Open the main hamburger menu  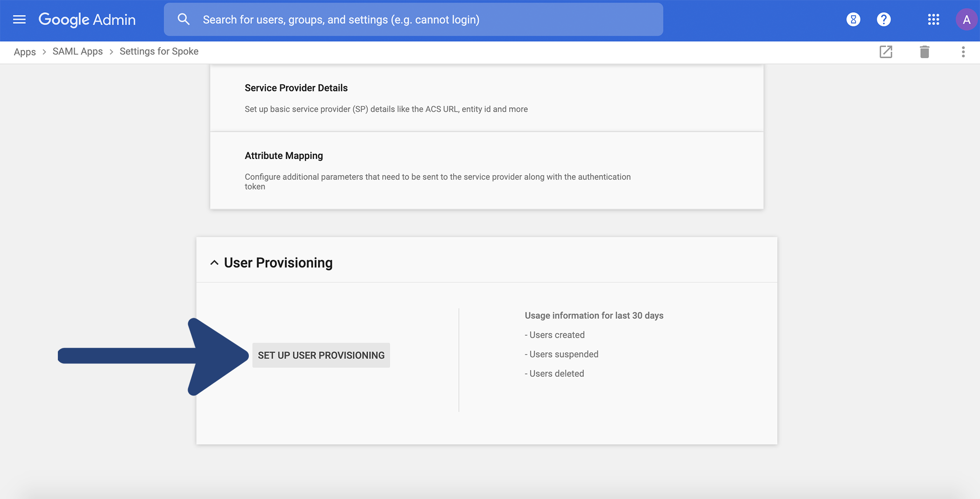[x=19, y=20]
